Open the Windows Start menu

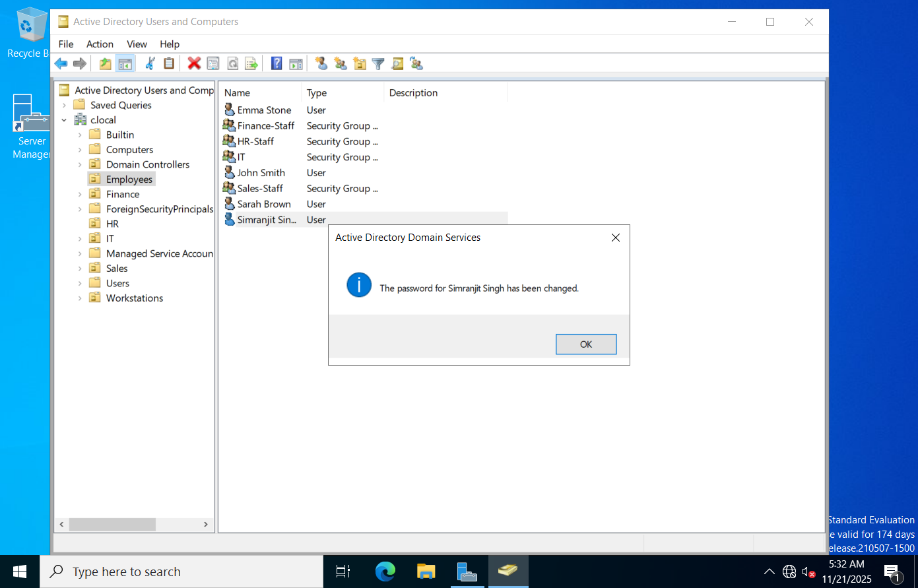pyautogui.click(x=20, y=572)
